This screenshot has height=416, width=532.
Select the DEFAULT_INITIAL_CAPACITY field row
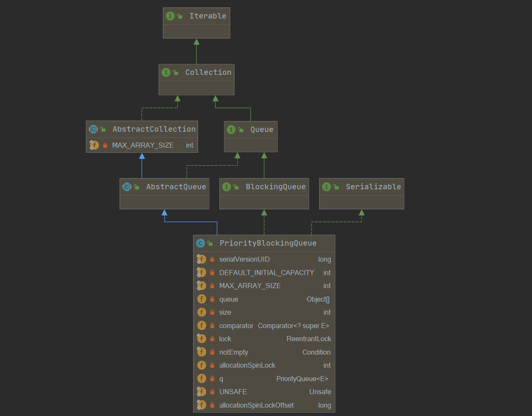pyautogui.click(x=264, y=273)
